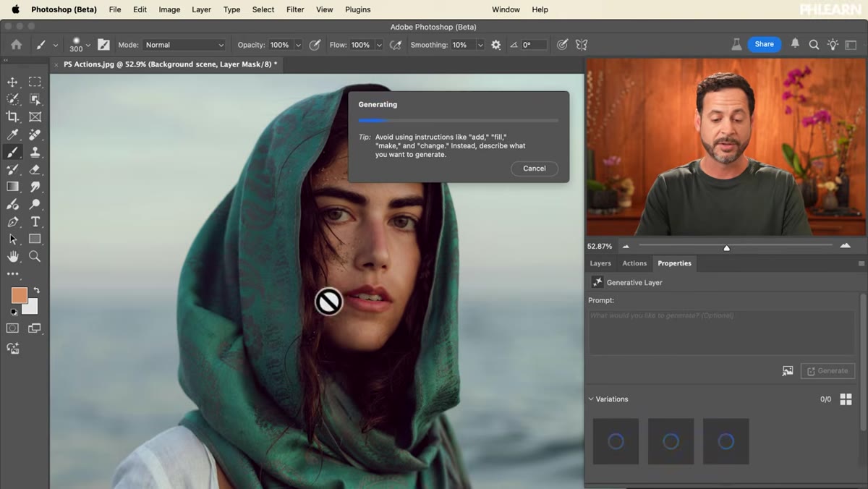
Task: Toggle Quick Mask mode
Action: 12,328
